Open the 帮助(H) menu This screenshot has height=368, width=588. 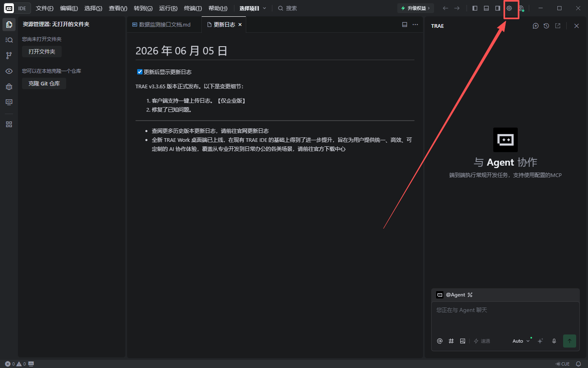tap(218, 8)
